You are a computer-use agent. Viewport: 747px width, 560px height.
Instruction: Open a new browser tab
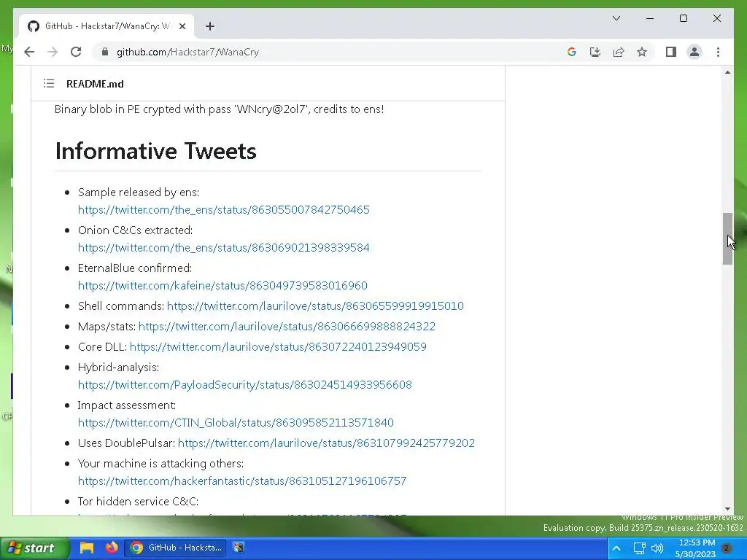[210, 26]
